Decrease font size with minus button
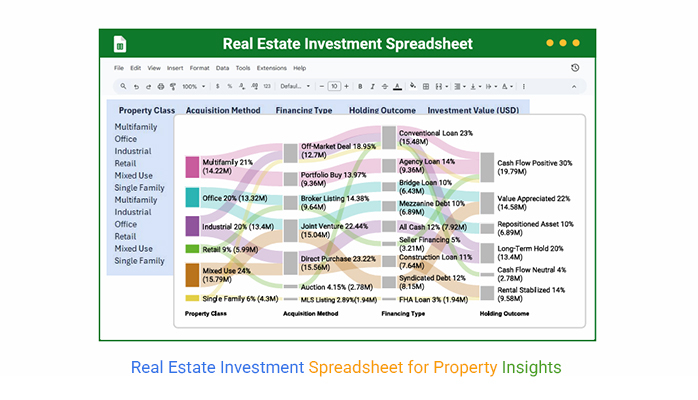The width and height of the screenshot is (698, 400). coord(322,86)
